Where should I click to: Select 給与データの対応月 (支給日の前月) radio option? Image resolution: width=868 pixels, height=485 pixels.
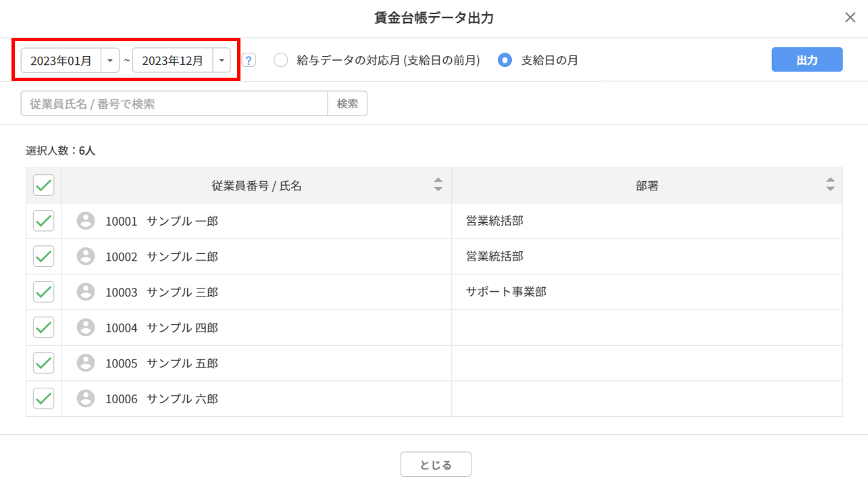coord(281,60)
